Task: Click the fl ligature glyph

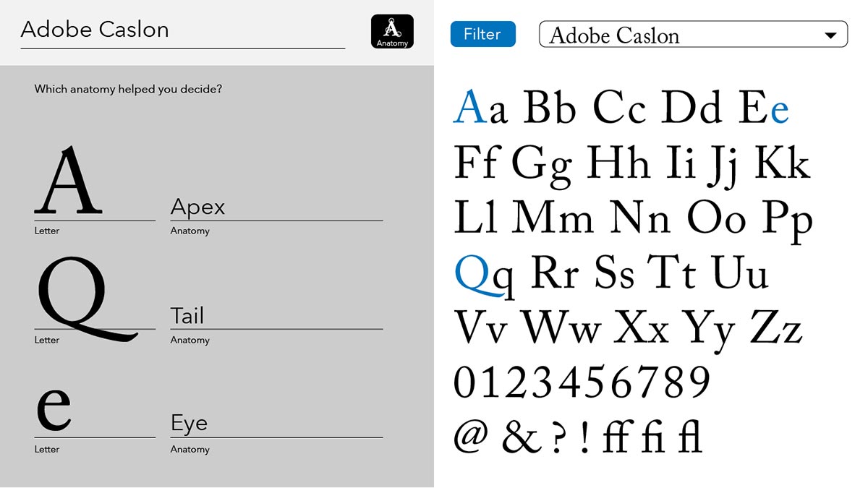Action: pyautogui.click(x=690, y=437)
